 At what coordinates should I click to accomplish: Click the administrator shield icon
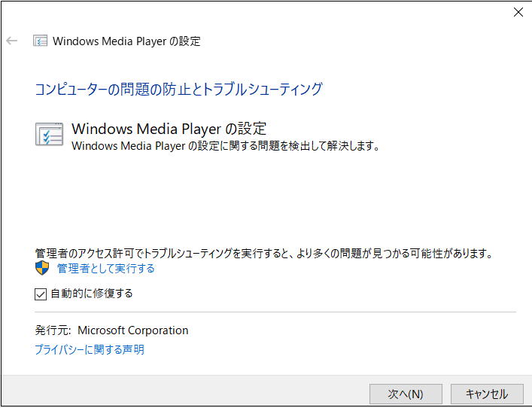click(x=42, y=269)
